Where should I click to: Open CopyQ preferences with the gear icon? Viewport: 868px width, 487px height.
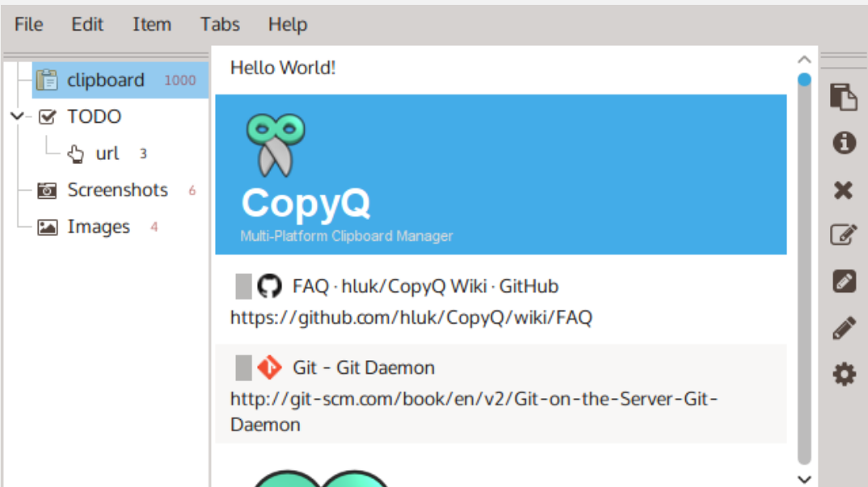[844, 374]
